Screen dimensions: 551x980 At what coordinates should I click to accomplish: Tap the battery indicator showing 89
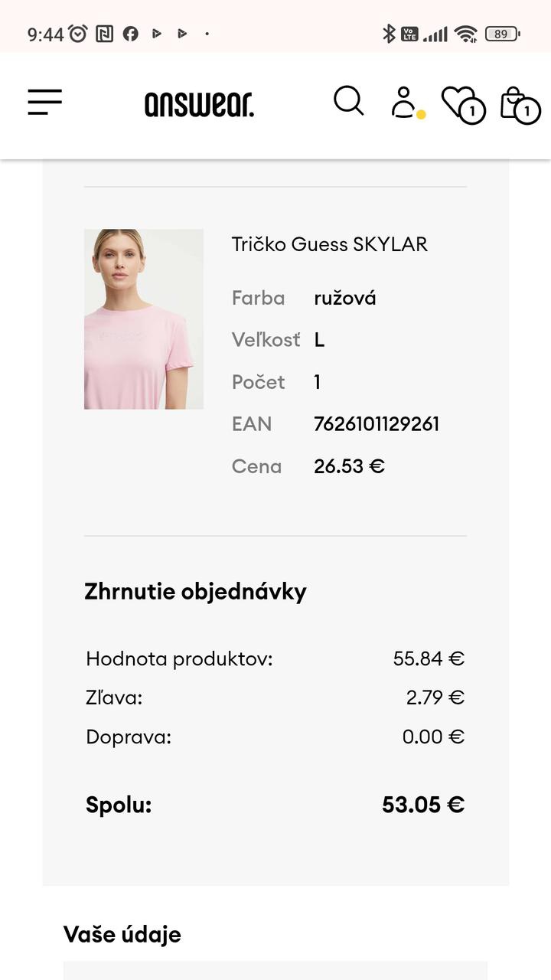[x=503, y=34]
